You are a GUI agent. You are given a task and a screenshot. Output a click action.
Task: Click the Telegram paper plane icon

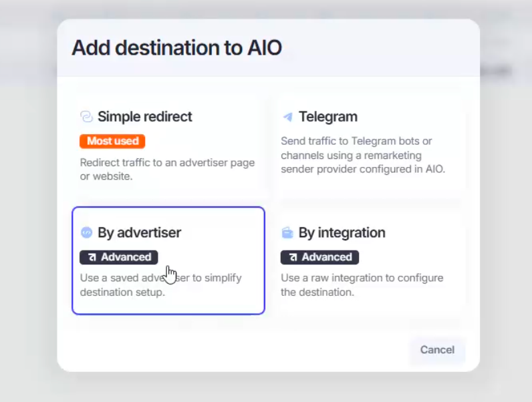click(x=287, y=117)
